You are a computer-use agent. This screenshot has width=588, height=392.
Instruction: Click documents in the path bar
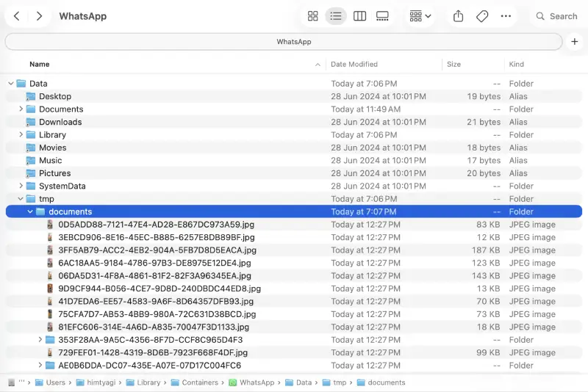point(387,382)
